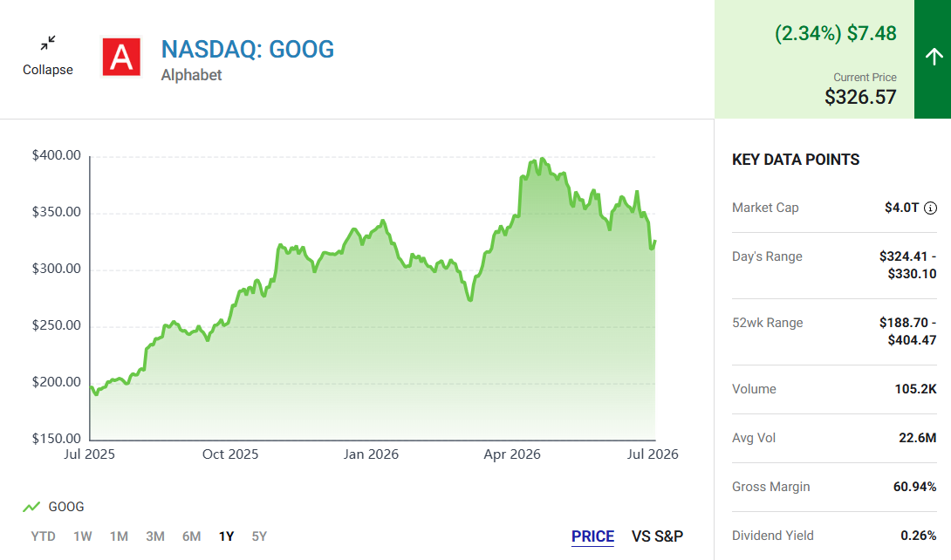Click the GOOG legend line icon

[31, 507]
